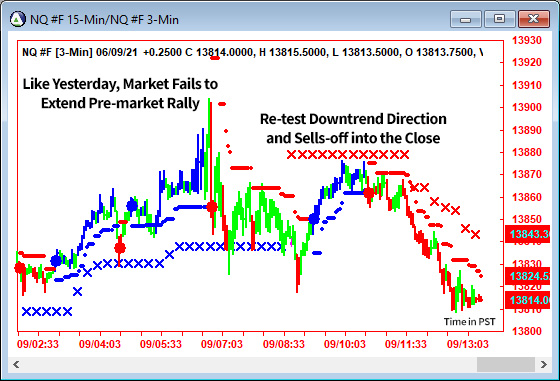Viewport: 560px width, 381px height.
Task: Click the 09/11:33 time axis label
Action: [406, 344]
